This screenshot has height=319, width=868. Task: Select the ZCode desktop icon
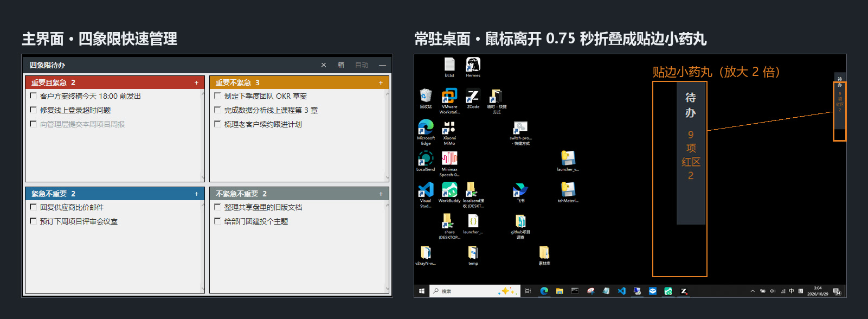[473, 99]
